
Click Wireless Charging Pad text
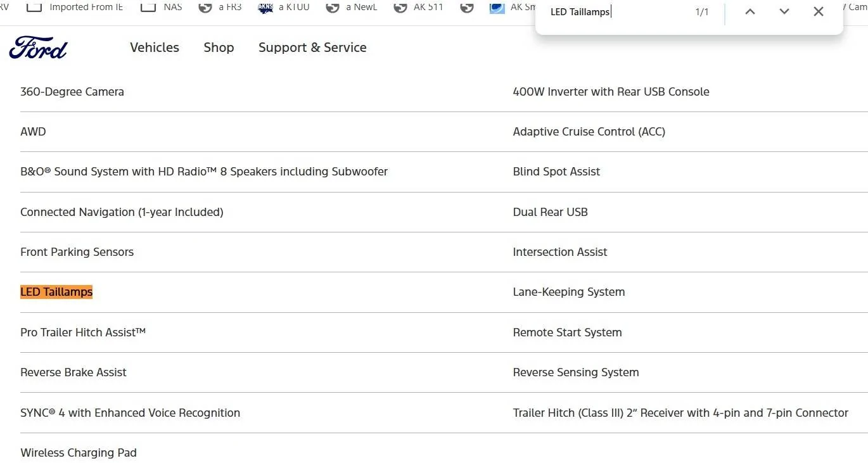coord(79,453)
